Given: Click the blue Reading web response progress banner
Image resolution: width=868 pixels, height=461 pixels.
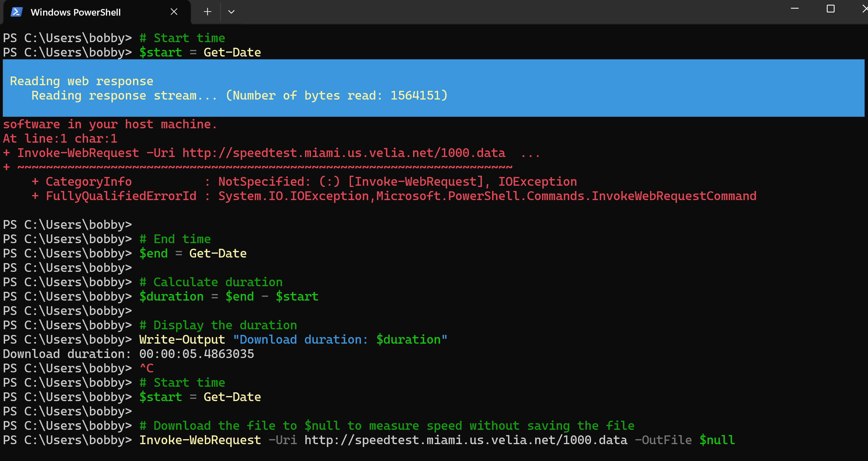Looking at the screenshot, I should point(433,88).
